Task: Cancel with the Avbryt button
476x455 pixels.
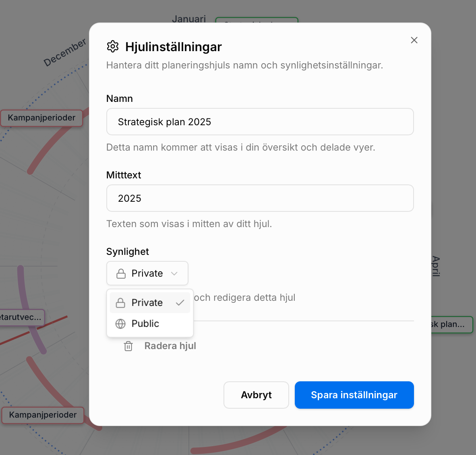Action: [256, 395]
